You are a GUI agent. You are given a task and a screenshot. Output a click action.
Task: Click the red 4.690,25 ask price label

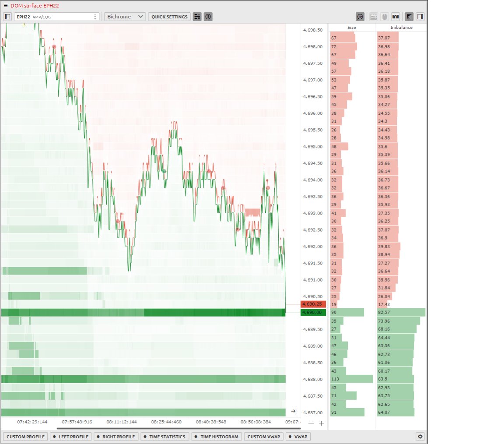pyautogui.click(x=313, y=304)
